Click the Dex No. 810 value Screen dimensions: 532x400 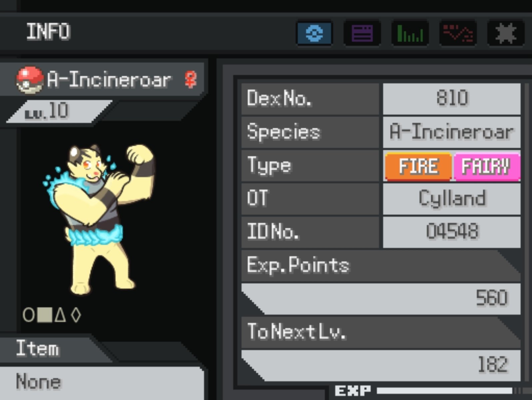[452, 99]
